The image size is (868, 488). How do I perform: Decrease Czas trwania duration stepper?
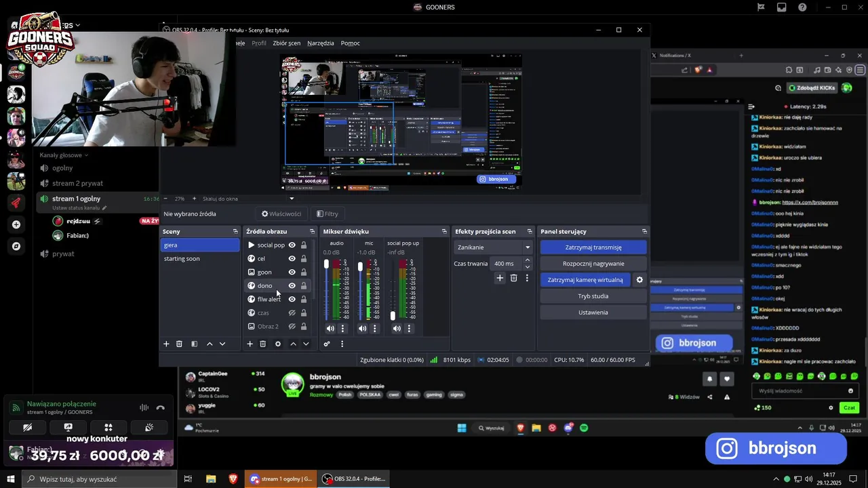point(528,267)
